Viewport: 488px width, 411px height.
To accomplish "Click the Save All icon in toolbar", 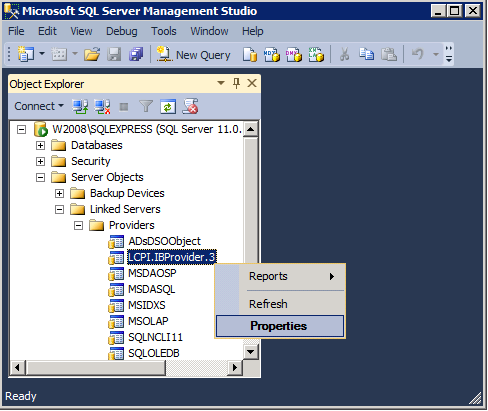I will pos(136,54).
